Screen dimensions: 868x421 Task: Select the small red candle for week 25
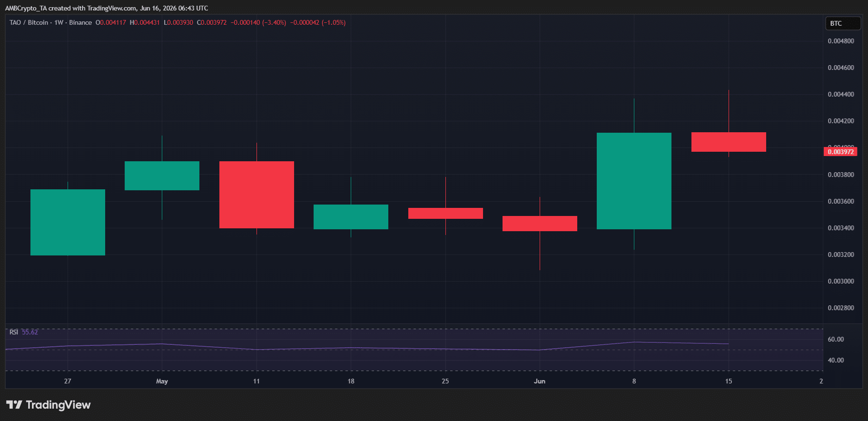[x=445, y=213]
